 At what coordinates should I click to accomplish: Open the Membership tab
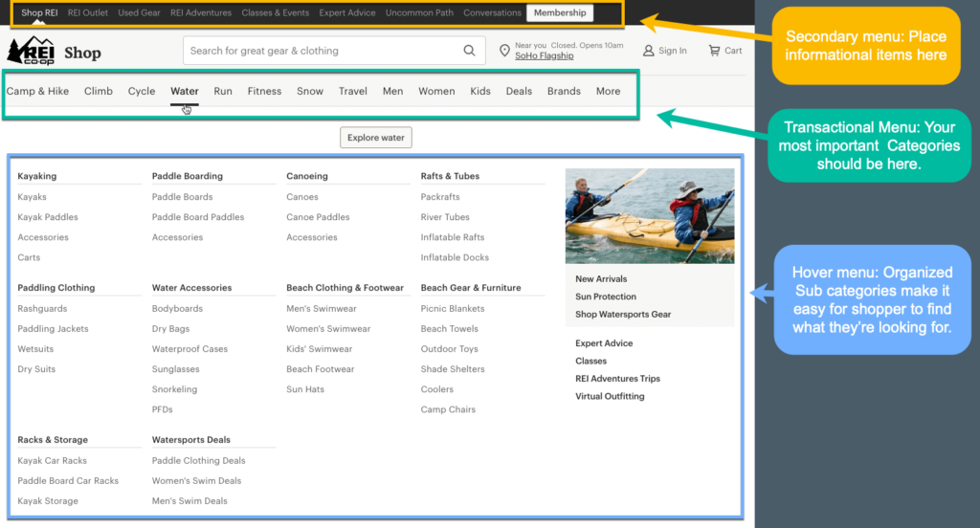560,13
